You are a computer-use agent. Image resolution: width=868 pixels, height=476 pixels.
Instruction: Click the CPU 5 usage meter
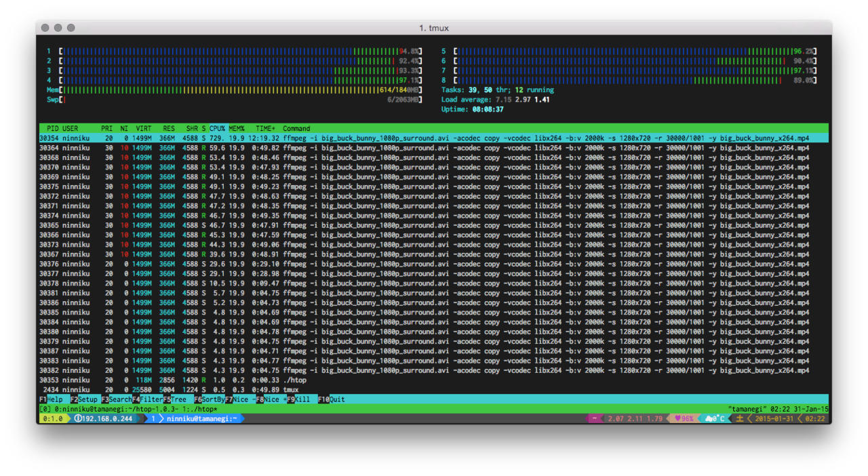click(x=629, y=51)
